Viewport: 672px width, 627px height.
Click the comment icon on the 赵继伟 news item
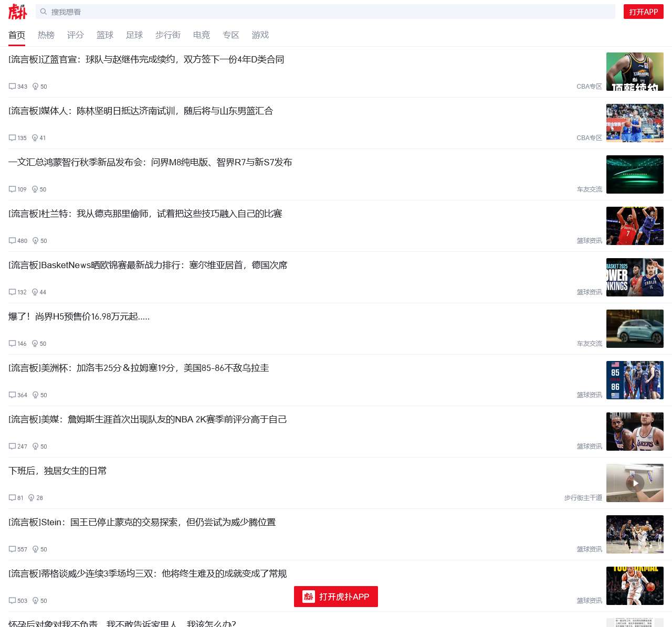(x=12, y=87)
